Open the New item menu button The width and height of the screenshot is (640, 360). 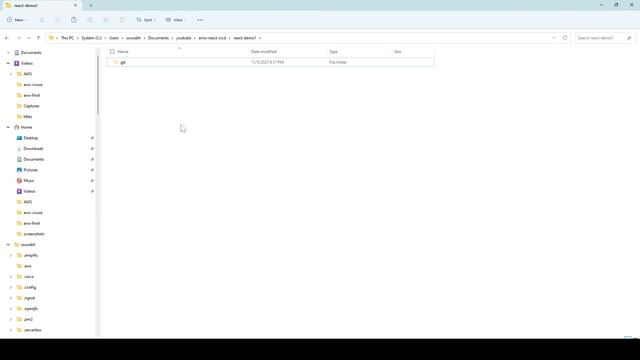point(17,20)
